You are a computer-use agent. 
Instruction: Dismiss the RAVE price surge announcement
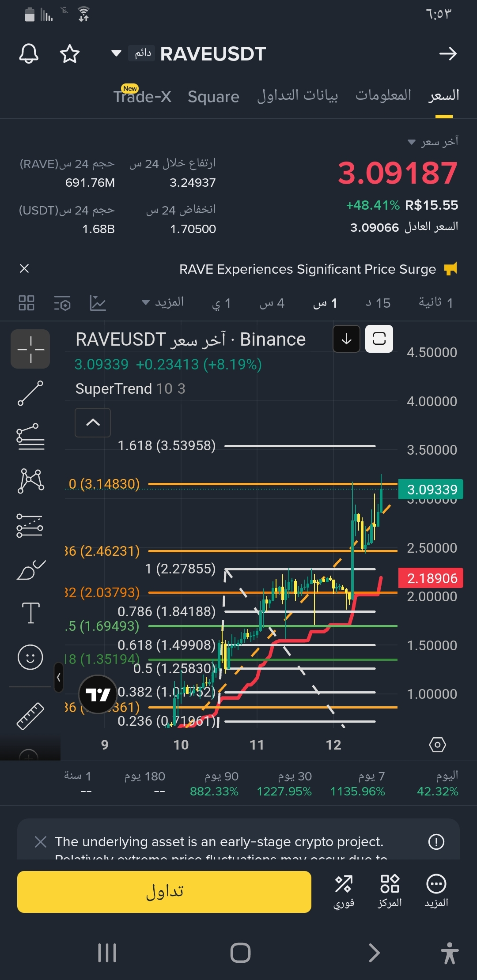[24, 268]
